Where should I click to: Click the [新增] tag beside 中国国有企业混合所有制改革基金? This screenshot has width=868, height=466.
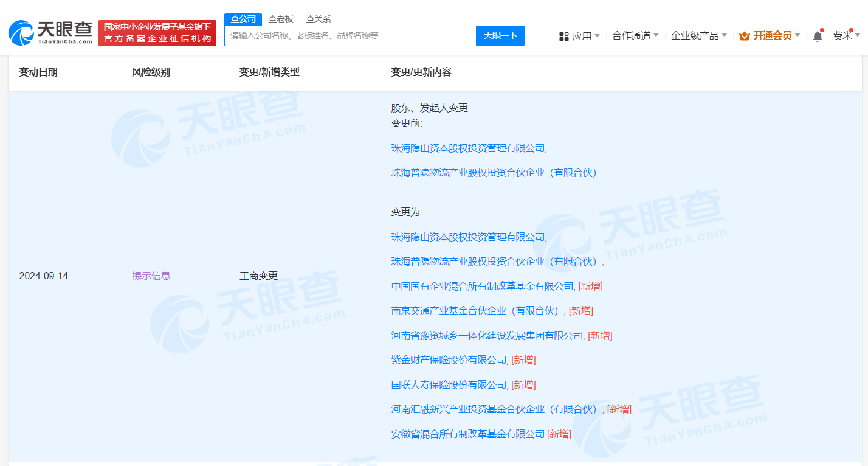coord(590,286)
